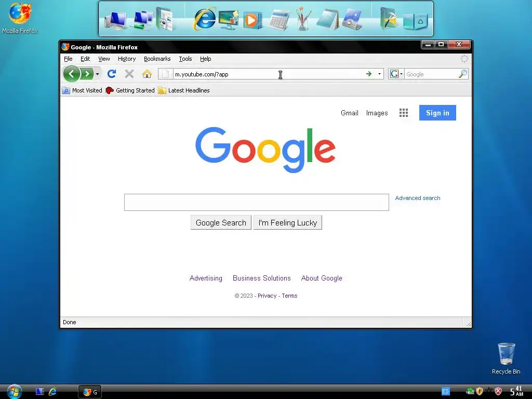Image resolution: width=532 pixels, height=399 pixels.
Task: Open the Windows Media Center dock icon
Action: click(x=229, y=20)
